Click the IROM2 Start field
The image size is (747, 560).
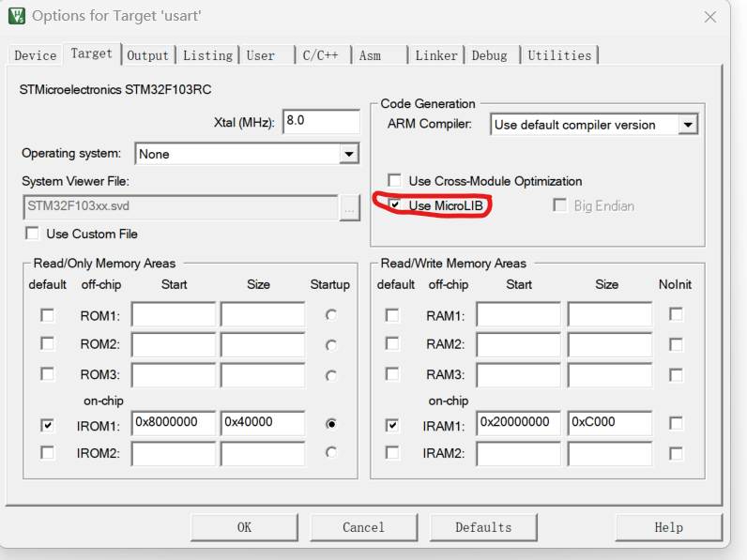pos(174,454)
